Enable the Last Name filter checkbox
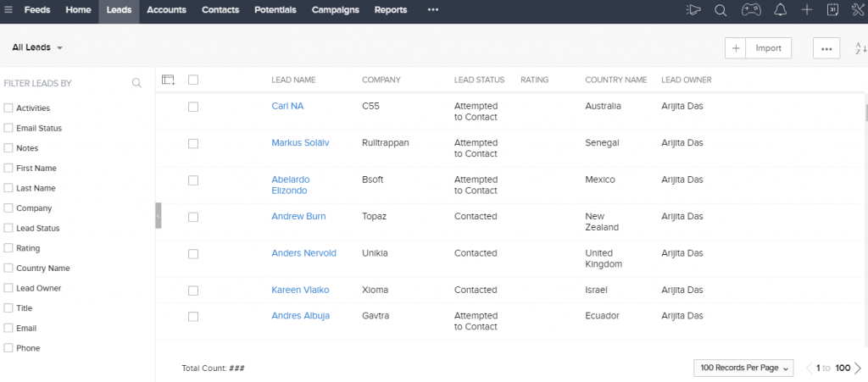 click(x=8, y=188)
